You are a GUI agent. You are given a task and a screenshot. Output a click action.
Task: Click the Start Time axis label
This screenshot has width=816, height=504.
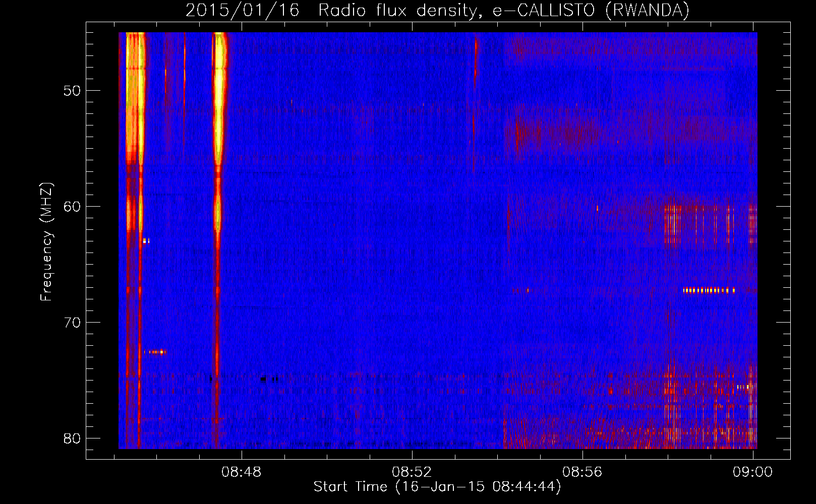point(437,486)
